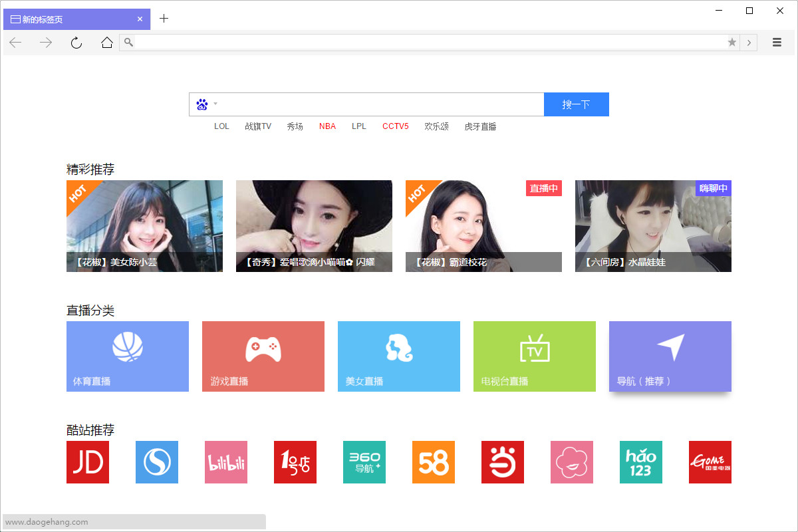Open a new tab with plus button
798x532 pixels.
click(x=164, y=19)
